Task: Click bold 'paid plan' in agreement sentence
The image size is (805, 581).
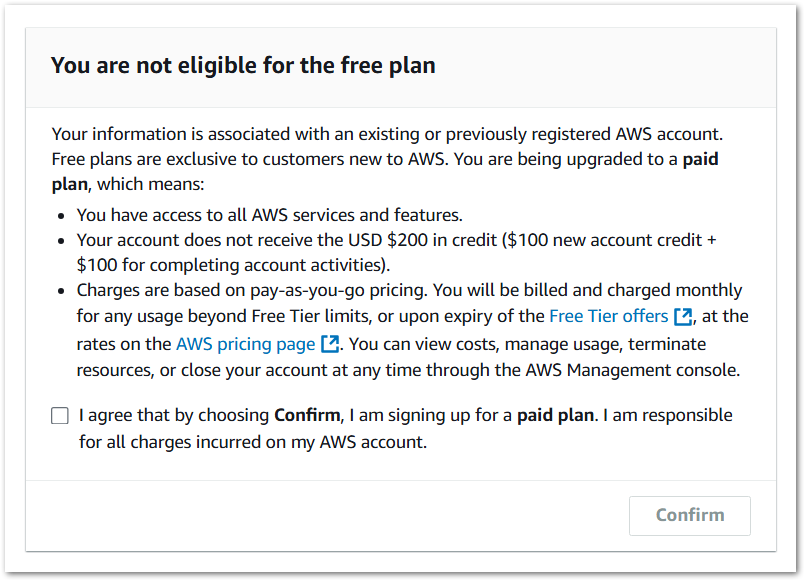Action: pyautogui.click(x=555, y=415)
